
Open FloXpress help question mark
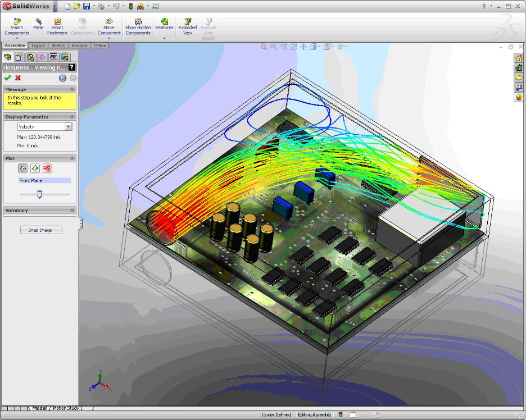click(x=71, y=67)
